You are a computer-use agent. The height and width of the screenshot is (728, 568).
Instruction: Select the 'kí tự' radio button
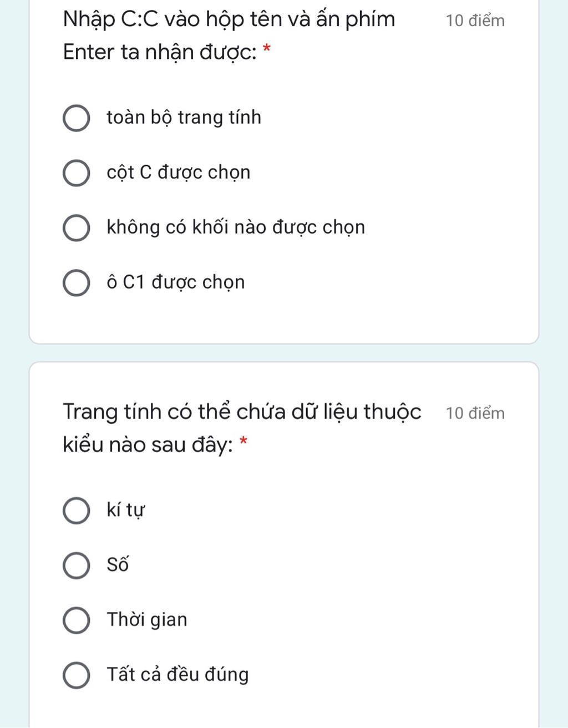tap(76, 510)
